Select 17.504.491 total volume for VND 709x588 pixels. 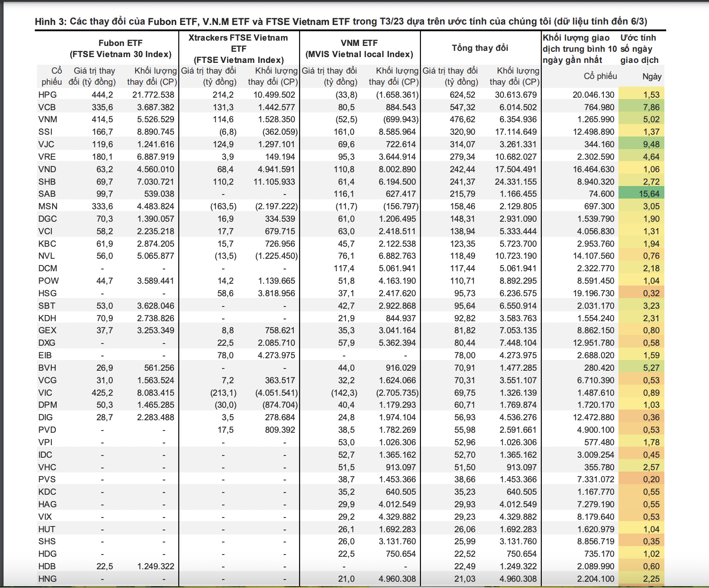(516, 169)
